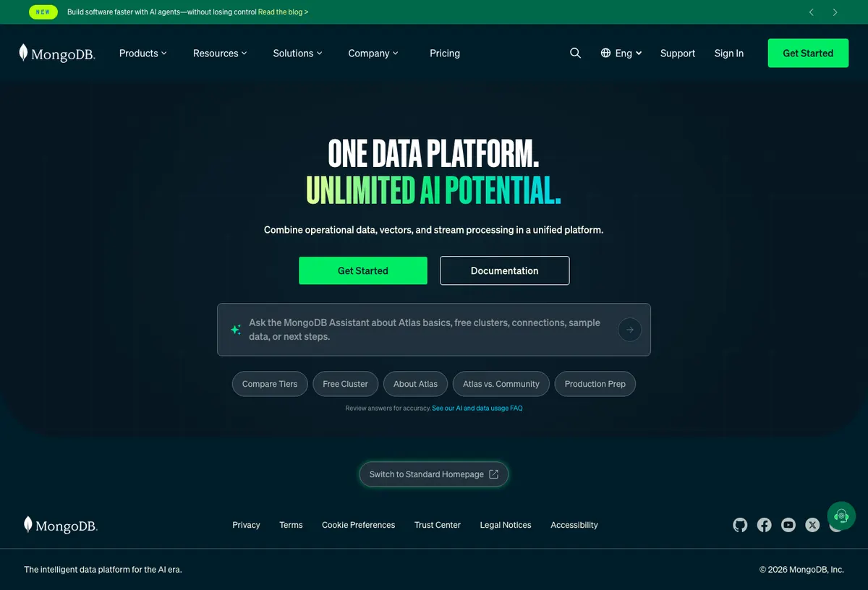Click the 'UNLIMITED AI POTENTIAL.' headline

click(433, 189)
